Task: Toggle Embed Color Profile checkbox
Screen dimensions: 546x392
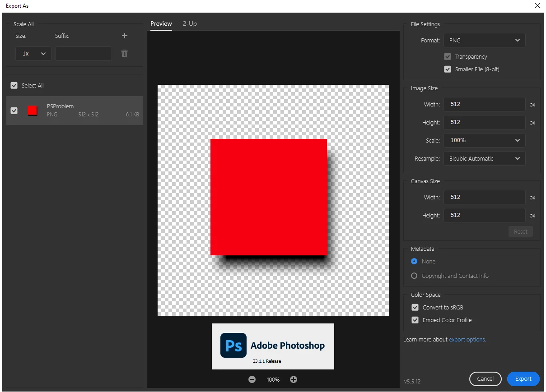Action: pyautogui.click(x=415, y=320)
